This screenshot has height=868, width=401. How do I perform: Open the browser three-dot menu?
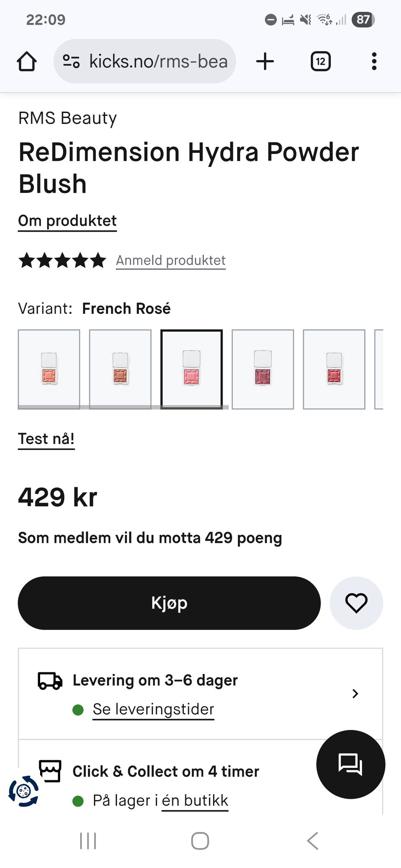point(374,61)
